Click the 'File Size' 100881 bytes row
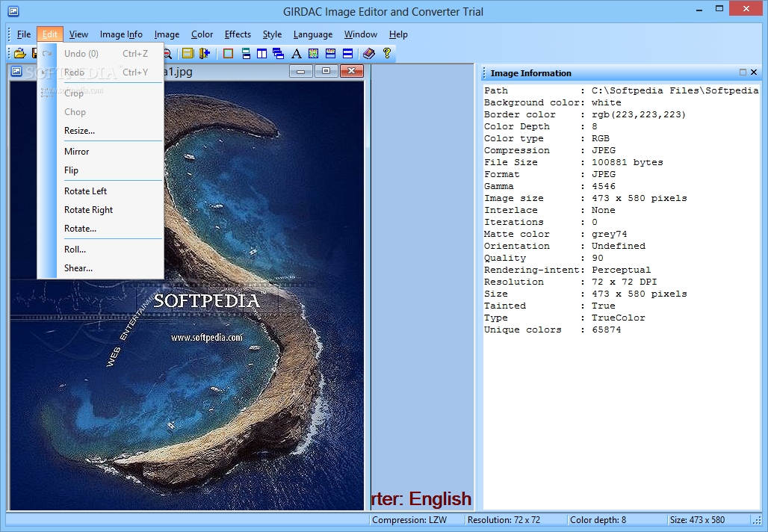This screenshot has width=768, height=532. tap(573, 162)
